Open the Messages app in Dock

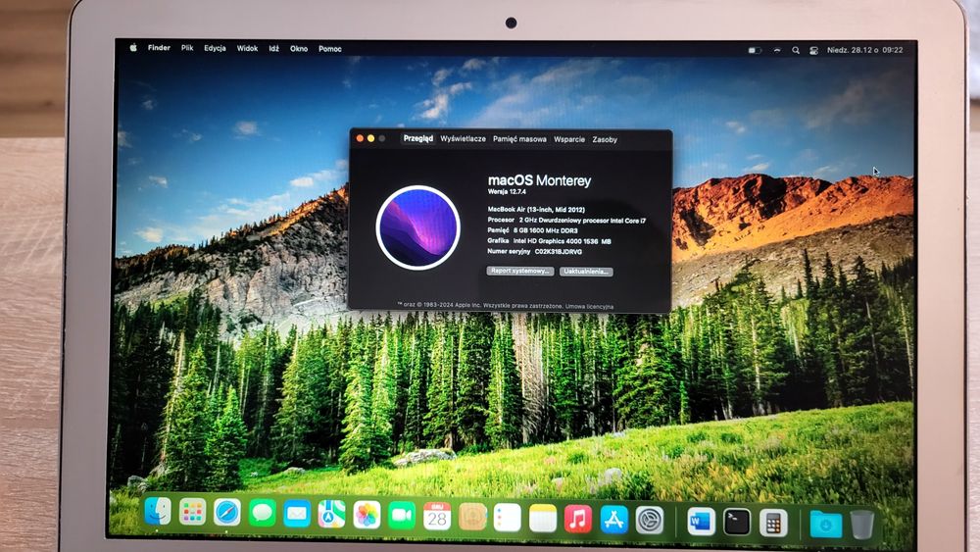coord(262,514)
